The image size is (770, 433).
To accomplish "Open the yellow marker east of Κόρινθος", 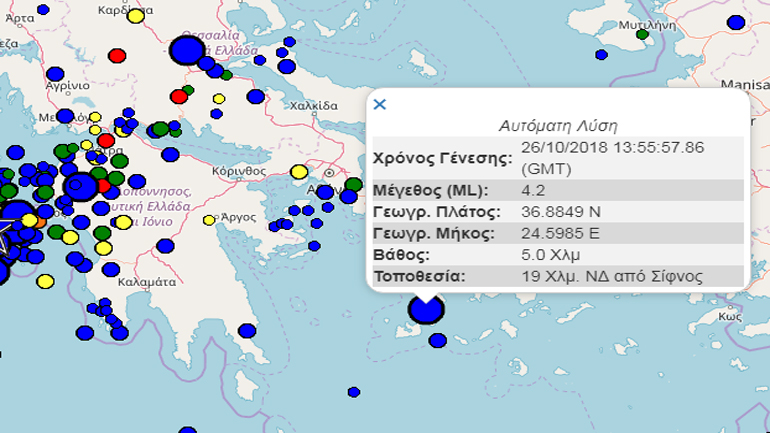I will [x=299, y=172].
